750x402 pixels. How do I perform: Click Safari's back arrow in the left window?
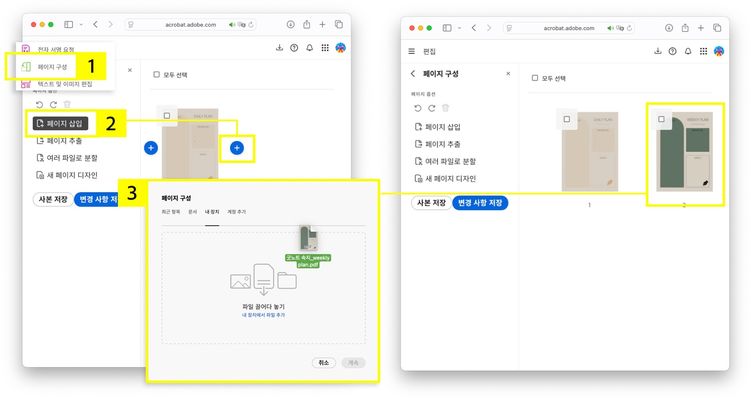[x=95, y=24]
